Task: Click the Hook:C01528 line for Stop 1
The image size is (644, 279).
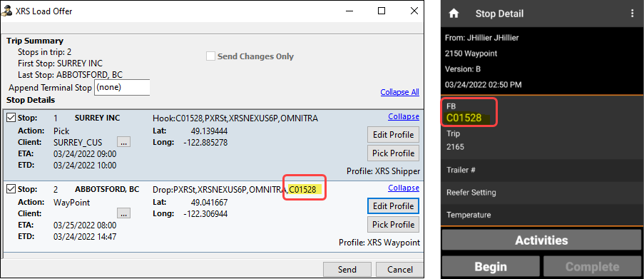Action: (x=235, y=118)
